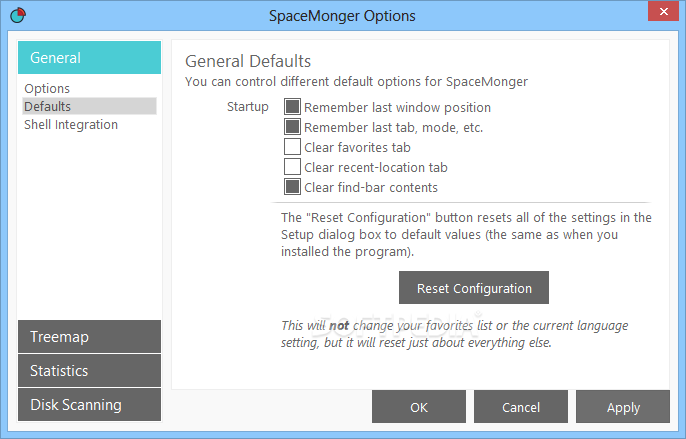Close the SpaceMonger Options dialog
Viewport: 686px width, 439px height.
click(x=663, y=11)
